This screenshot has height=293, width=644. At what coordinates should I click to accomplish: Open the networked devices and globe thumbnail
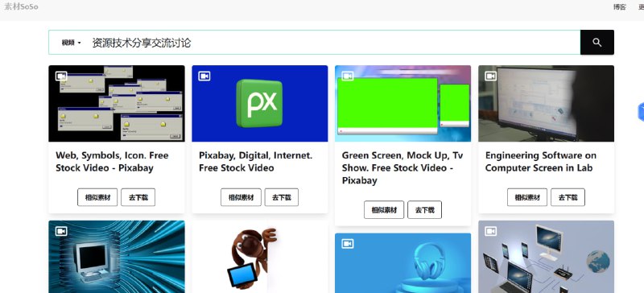tap(547, 257)
